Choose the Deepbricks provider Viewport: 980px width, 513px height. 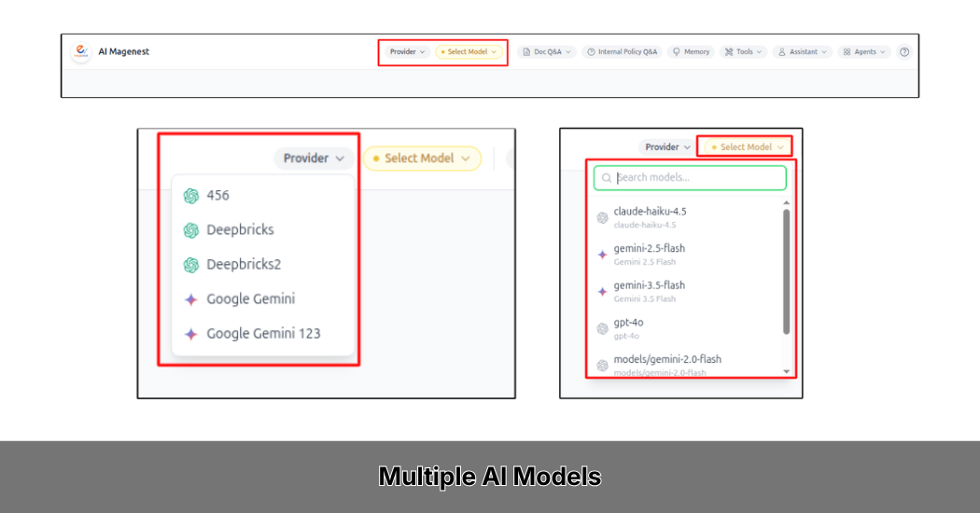pos(263,230)
